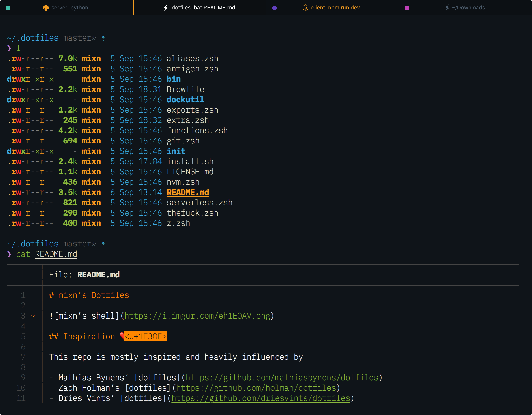Image resolution: width=532 pixels, height=415 pixels.
Task: Click the lightning bolt icon in .dotfiles tab
Action: [166, 8]
